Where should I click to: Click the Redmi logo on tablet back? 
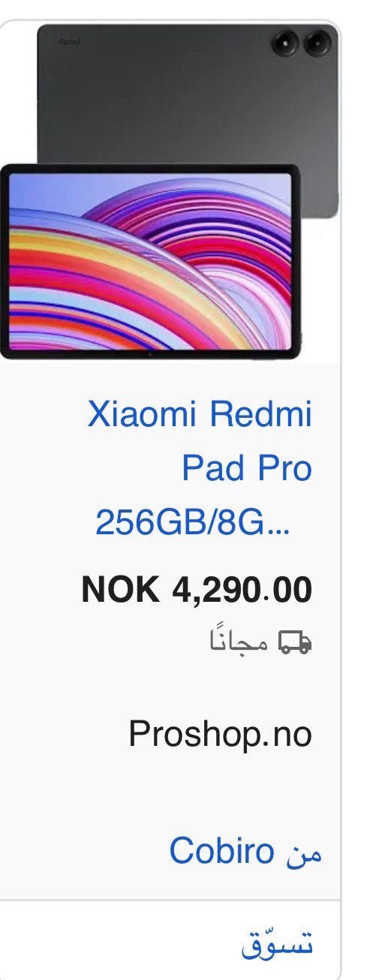68,42
